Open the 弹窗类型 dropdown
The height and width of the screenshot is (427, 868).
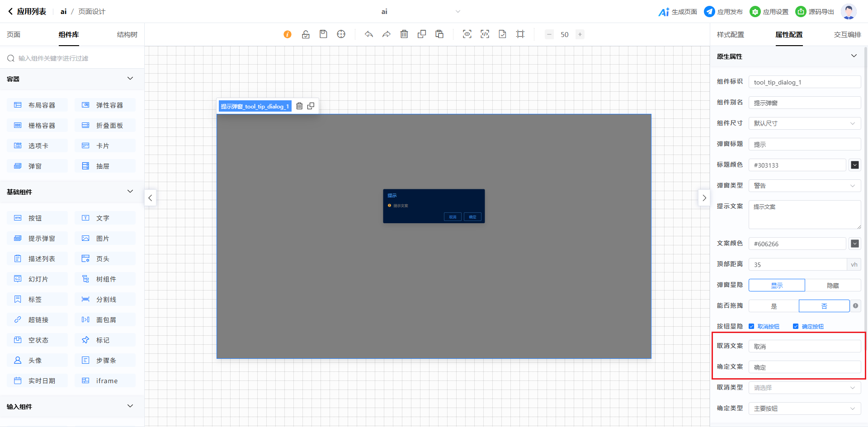(804, 186)
